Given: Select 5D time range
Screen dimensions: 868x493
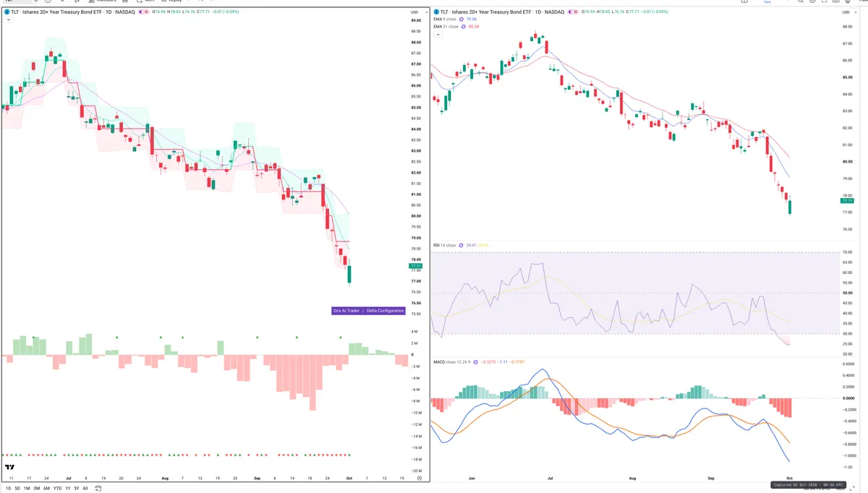Looking at the screenshot, I should point(17,489).
